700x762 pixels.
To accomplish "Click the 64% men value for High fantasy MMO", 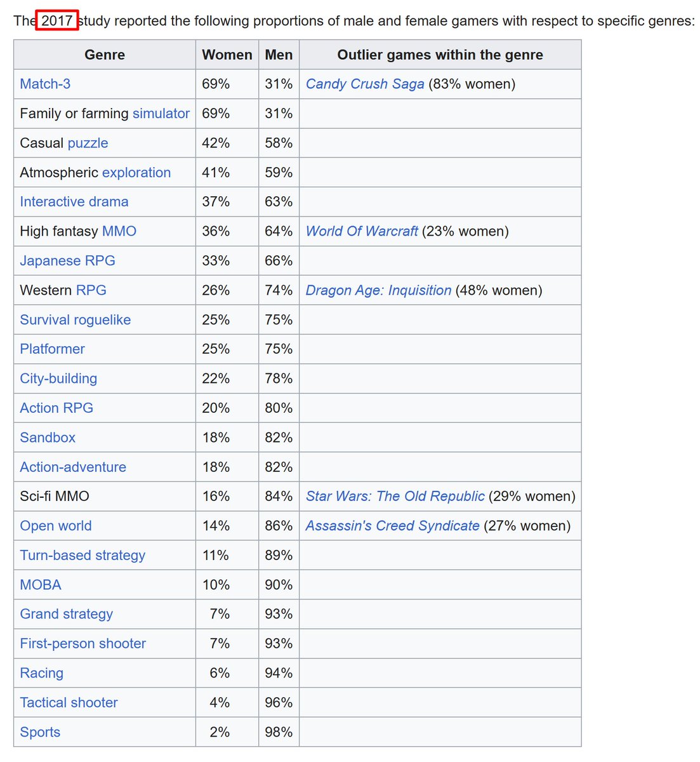I will click(279, 231).
